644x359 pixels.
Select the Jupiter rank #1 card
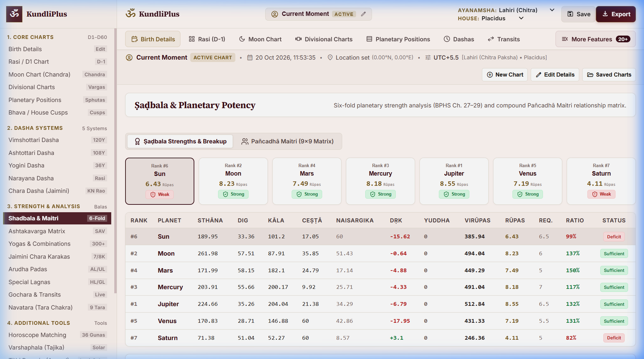point(454,181)
